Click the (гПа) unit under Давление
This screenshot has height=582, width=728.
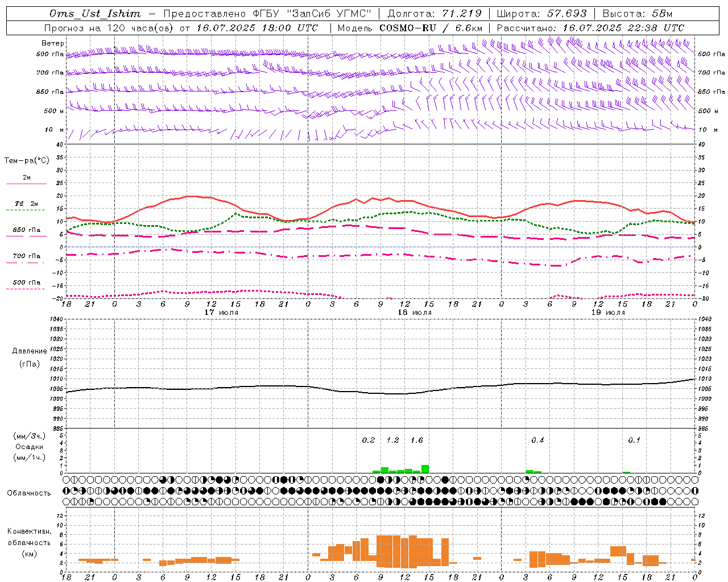(30, 364)
